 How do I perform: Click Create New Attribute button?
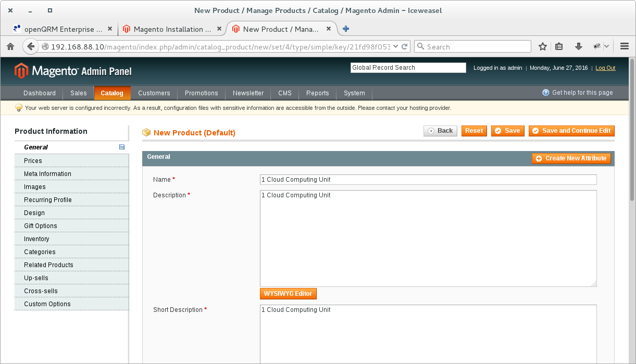click(x=571, y=158)
